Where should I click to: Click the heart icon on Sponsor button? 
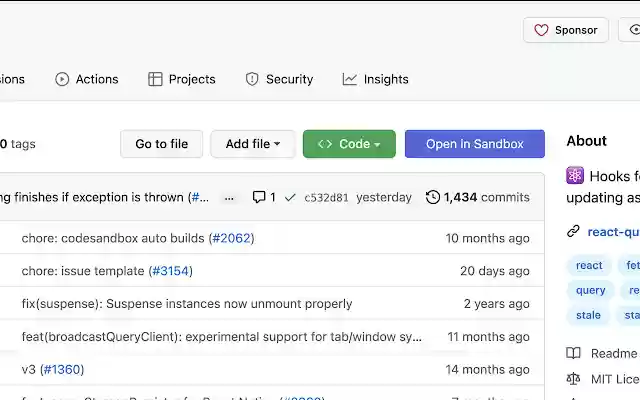(541, 30)
